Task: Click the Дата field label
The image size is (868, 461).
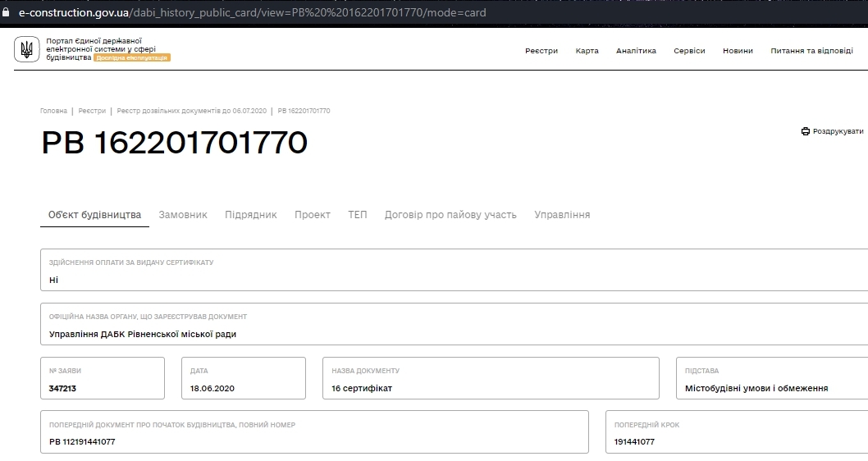Action: pos(199,371)
